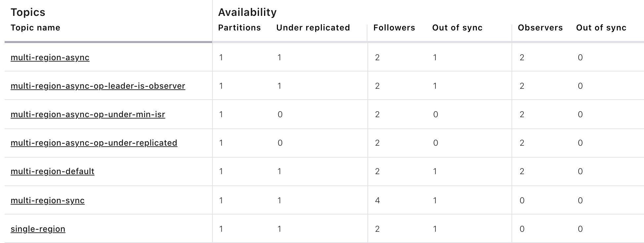644x243 pixels.
Task: Open the multi-region-default topic
Action: [53, 171]
